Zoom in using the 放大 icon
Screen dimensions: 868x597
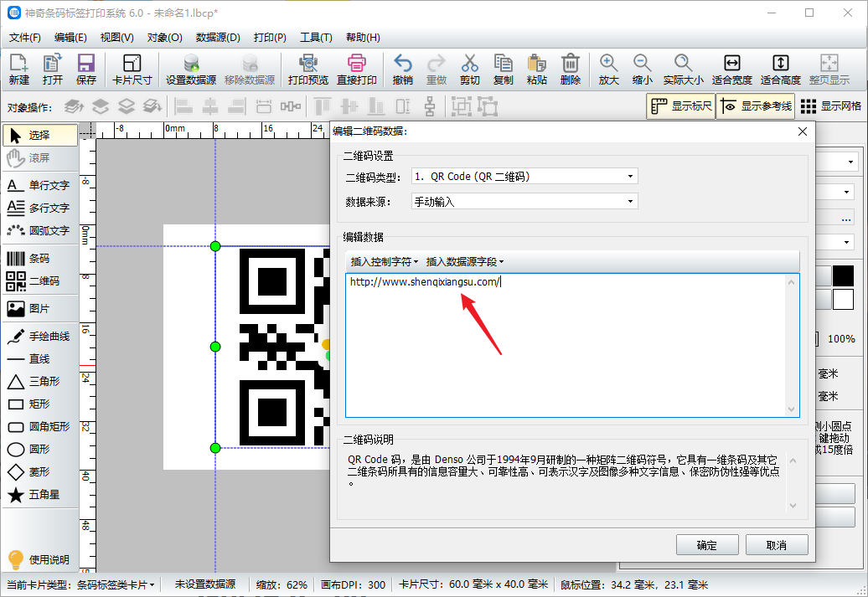coord(608,69)
